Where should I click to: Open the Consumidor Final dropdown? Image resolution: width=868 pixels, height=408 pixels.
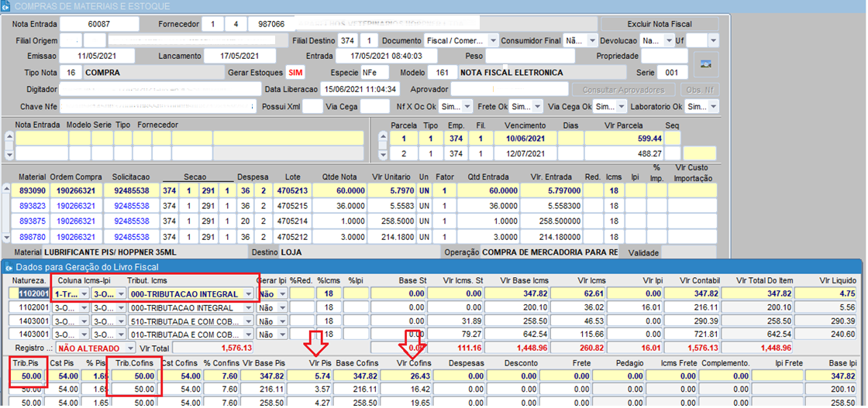[592, 41]
